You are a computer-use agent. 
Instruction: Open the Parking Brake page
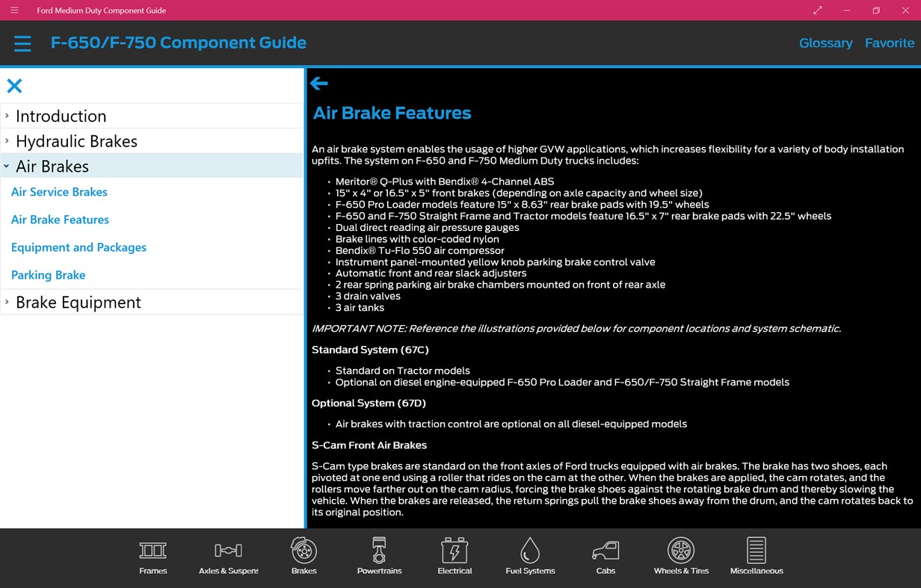(x=48, y=275)
